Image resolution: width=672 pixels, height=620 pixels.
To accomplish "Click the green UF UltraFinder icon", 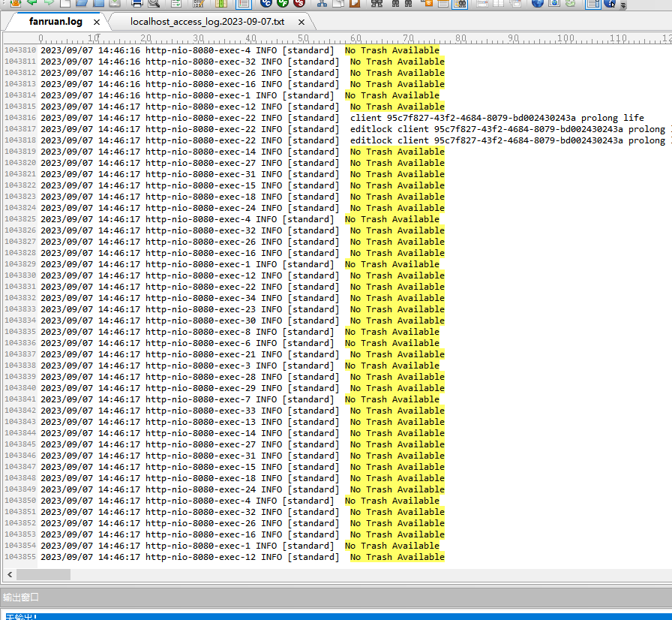I will (x=283, y=4).
